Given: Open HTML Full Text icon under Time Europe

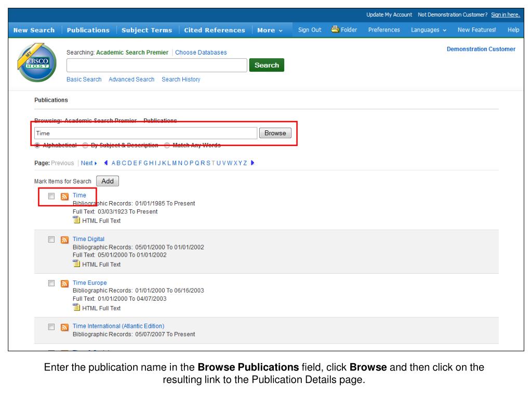Looking at the screenshot, I should pyautogui.click(x=76, y=307).
